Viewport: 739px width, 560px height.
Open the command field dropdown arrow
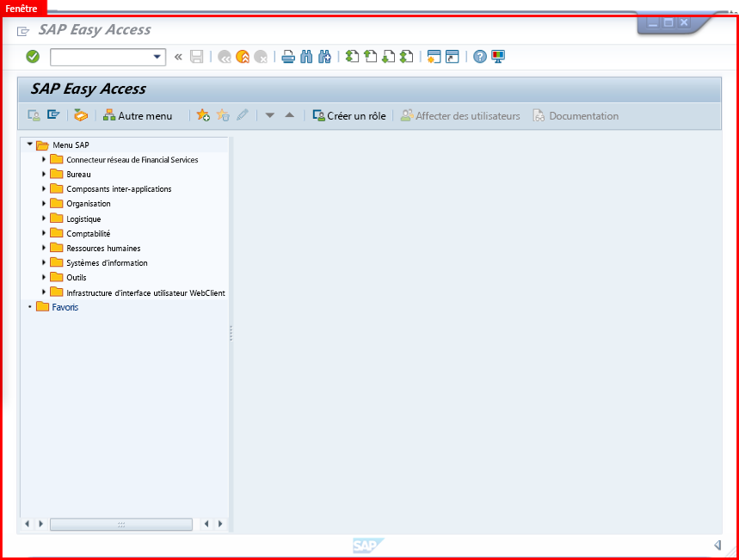click(157, 57)
